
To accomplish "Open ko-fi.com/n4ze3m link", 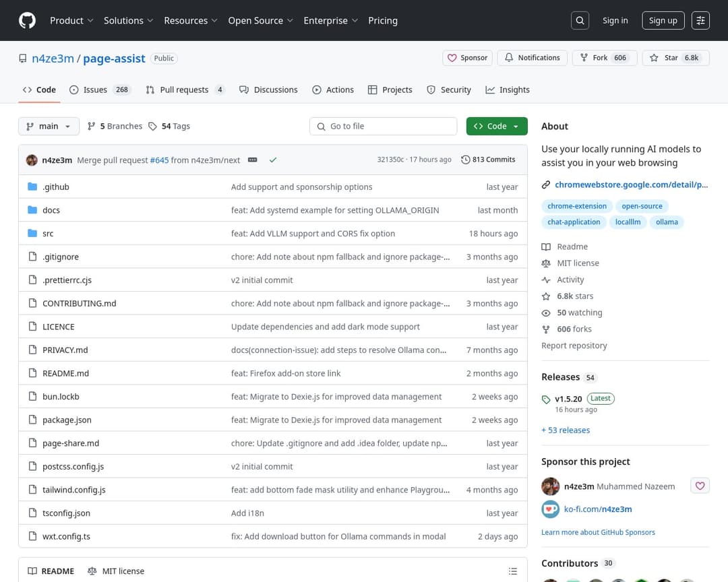I will click(597, 509).
